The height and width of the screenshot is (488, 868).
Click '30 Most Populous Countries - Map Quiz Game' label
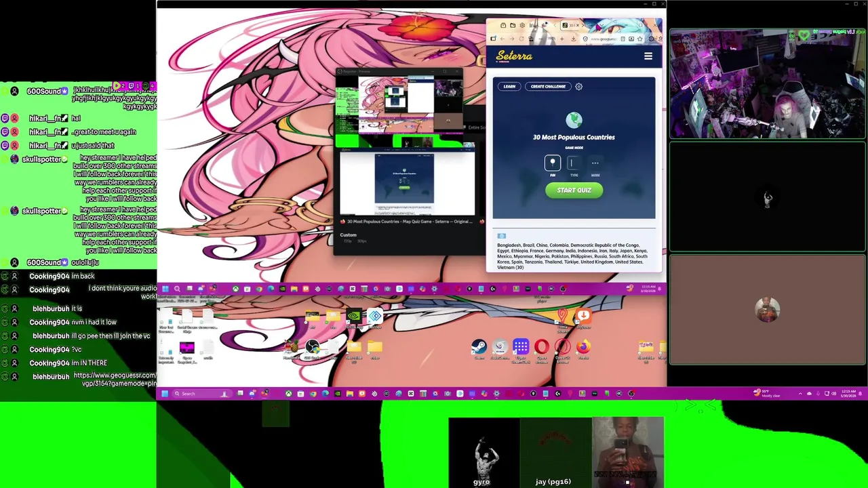[409, 221]
